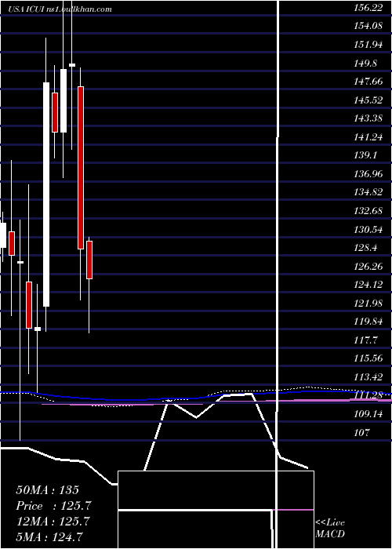Click the price label 111.28
This screenshot has height=549, width=392.
(368, 396)
